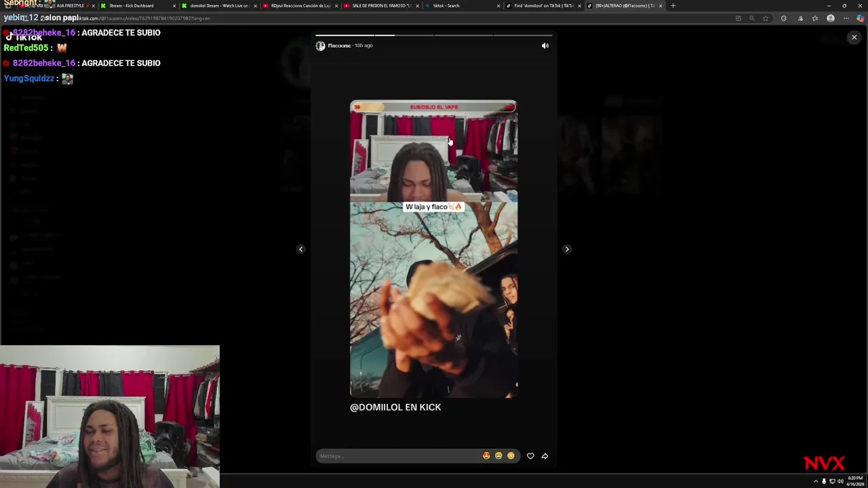Show hidden system tray icons chevron

(816, 481)
